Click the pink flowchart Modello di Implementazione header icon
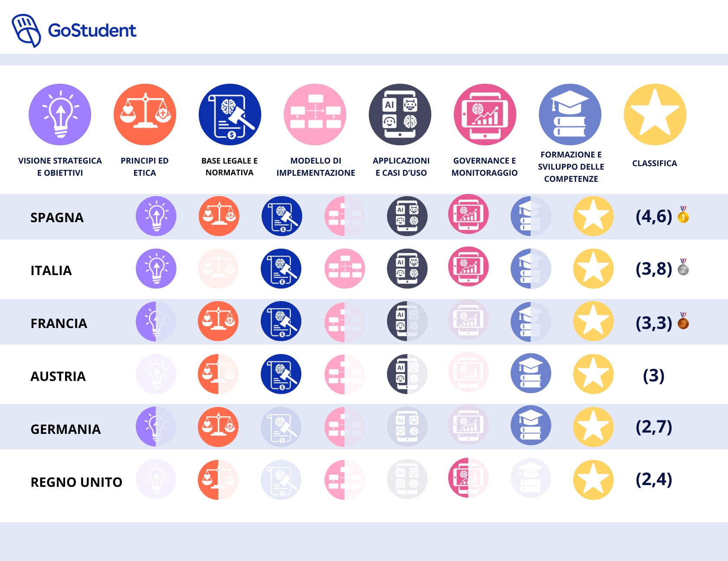 (315, 115)
